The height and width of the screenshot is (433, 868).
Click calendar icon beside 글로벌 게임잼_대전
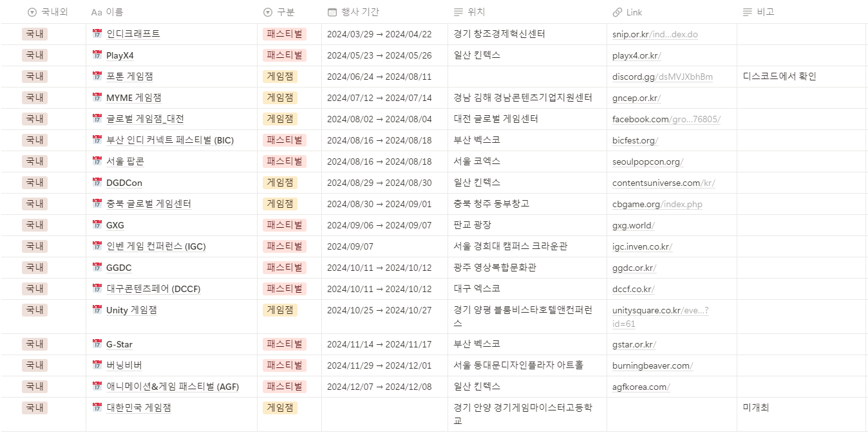coord(97,118)
